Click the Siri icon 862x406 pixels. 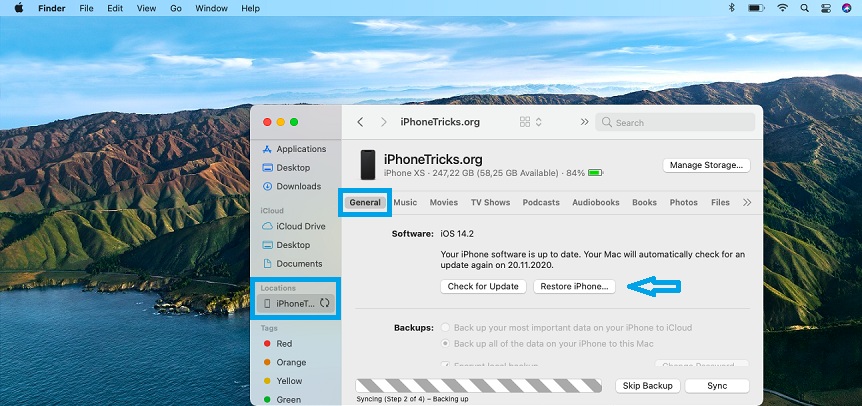pos(847,8)
